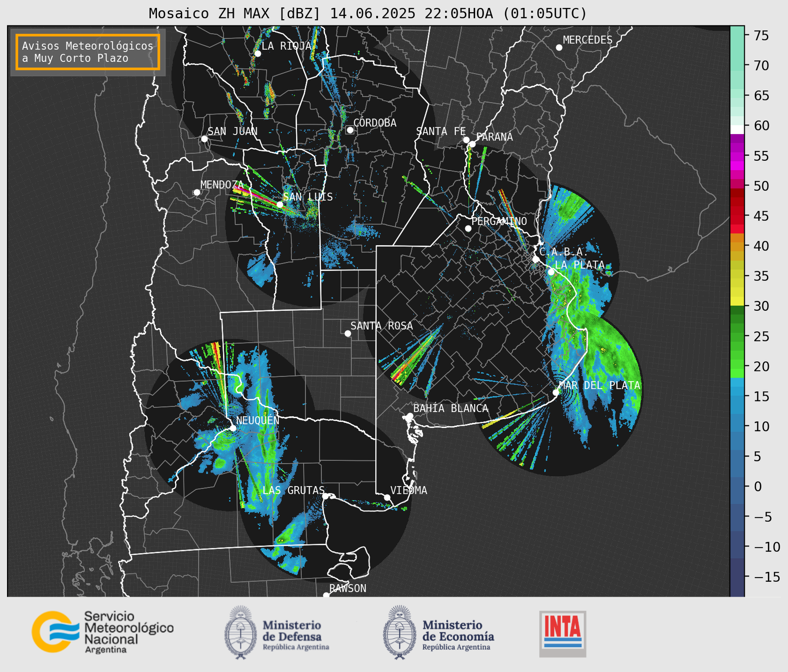The image size is (788, 672).
Task: Click the MENDOZA city label
Action: 222,185
